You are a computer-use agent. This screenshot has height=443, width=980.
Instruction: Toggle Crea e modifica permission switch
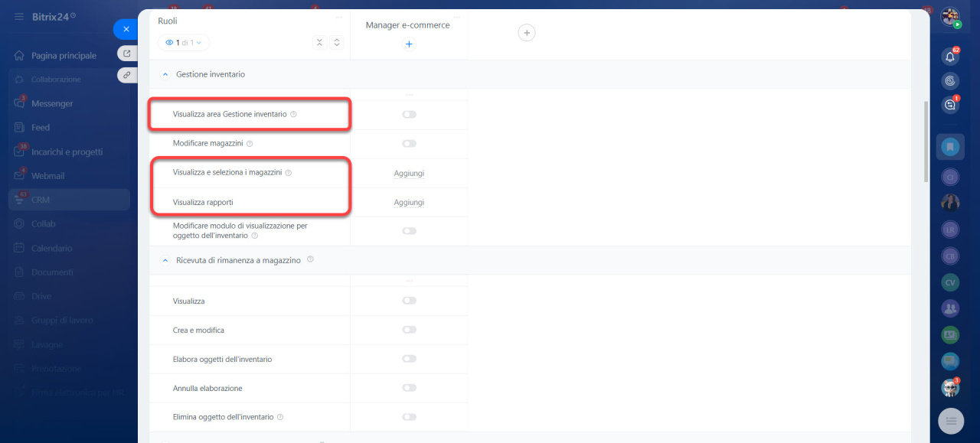coord(409,330)
